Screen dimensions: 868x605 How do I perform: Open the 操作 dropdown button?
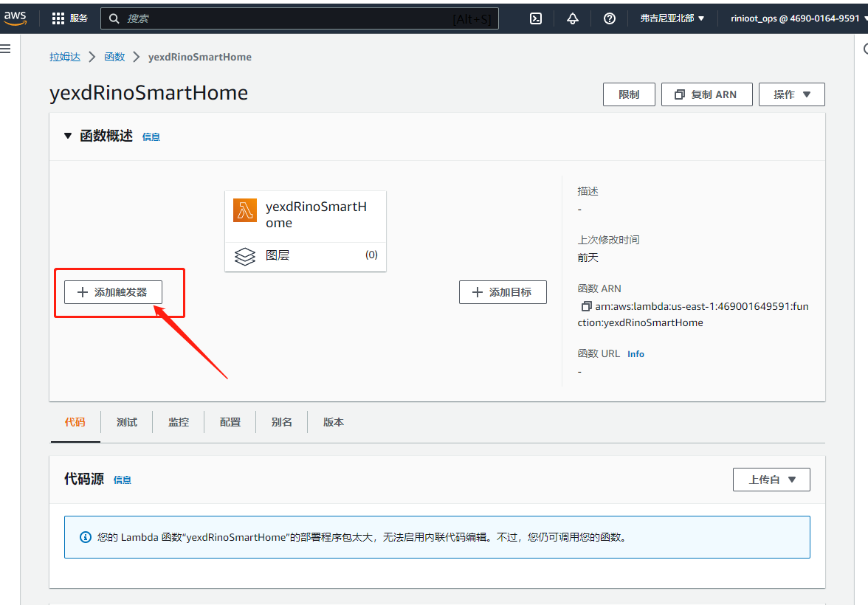point(791,94)
